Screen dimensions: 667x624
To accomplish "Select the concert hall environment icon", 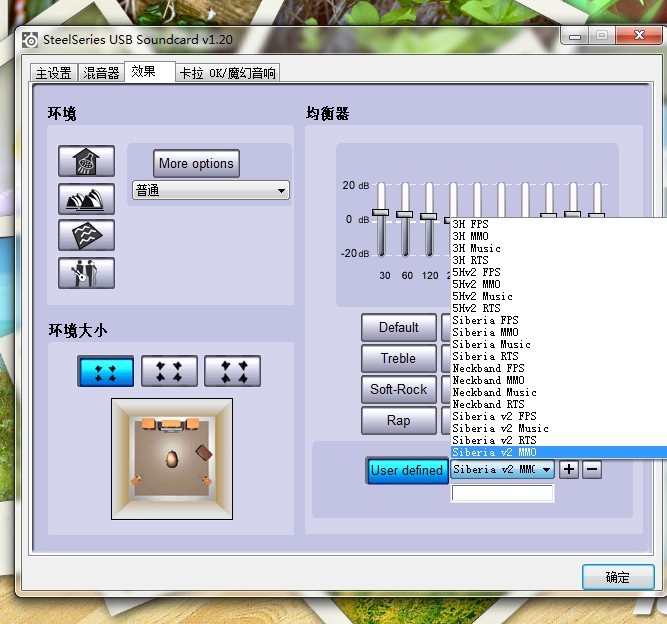I will (x=86, y=199).
